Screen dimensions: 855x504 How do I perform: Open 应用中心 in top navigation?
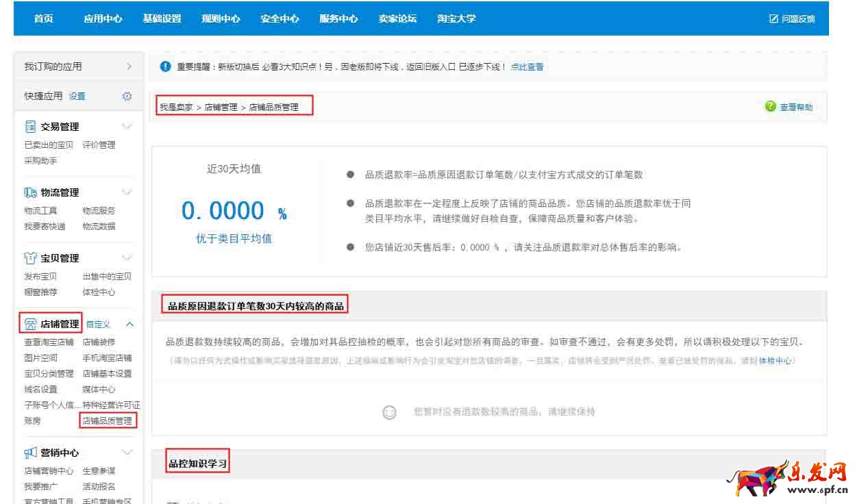[103, 18]
